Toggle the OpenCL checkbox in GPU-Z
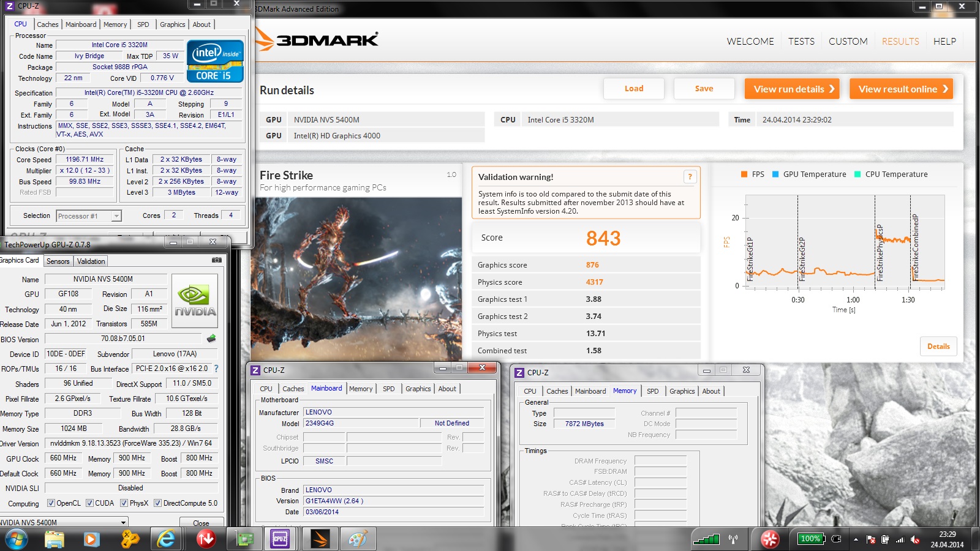Screen dimensions: 980x551 pos(51,503)
